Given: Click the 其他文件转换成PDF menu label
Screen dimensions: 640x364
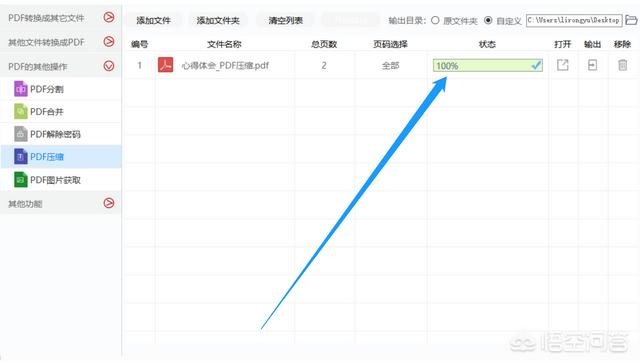Looking at the screenshot, I should (46, 42).
